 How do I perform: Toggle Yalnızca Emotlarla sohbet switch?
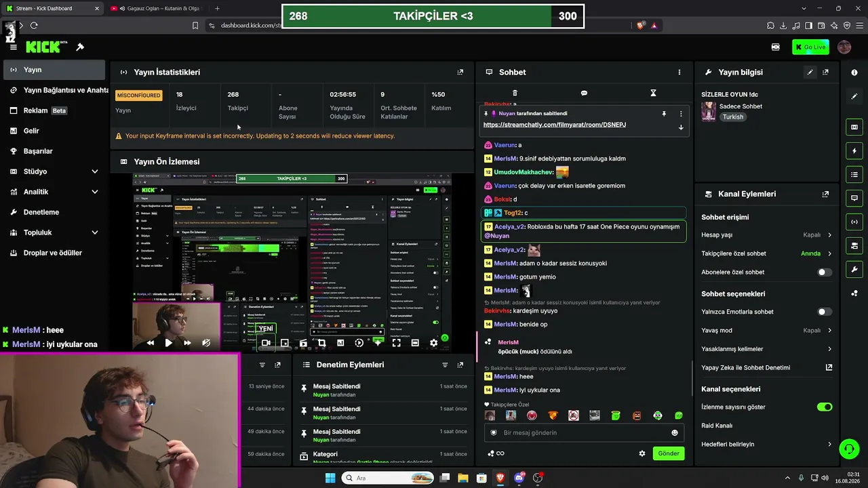coord(825,312)
